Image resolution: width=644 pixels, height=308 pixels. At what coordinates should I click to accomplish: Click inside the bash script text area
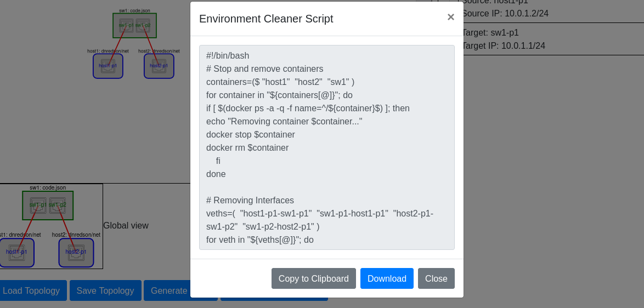point(326,147)
